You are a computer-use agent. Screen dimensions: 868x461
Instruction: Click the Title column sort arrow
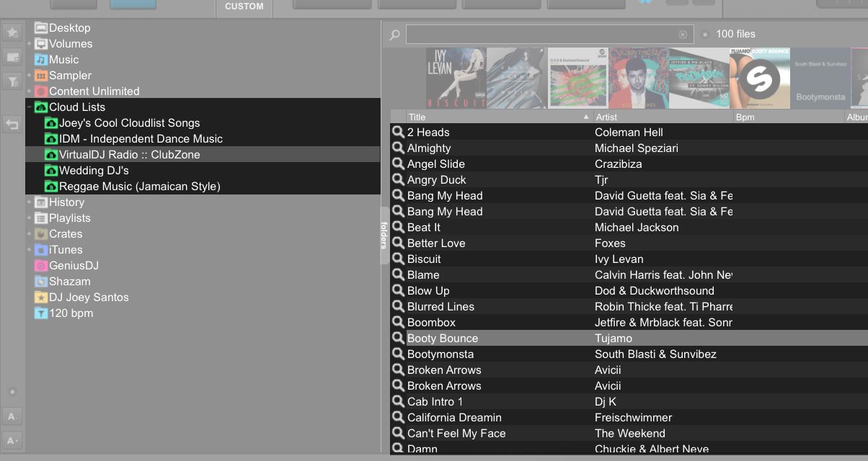point(586,117)
